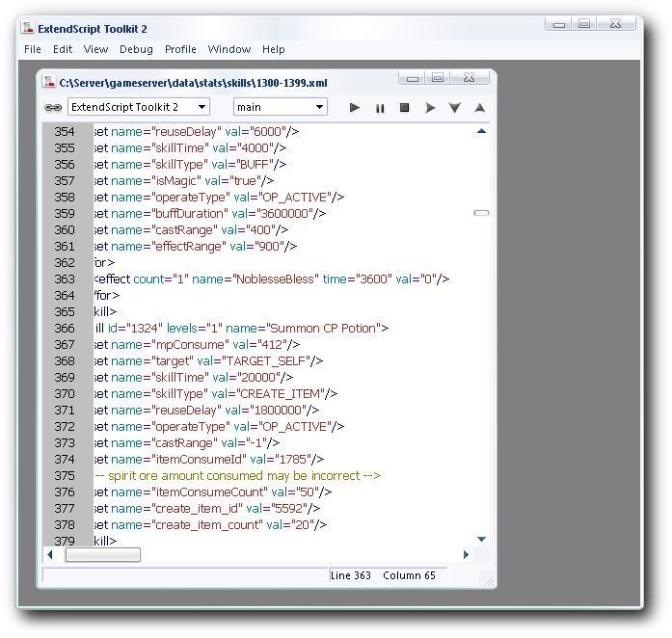
Task: Click the horizontal scrollbar right arrow
Action: coord(467,554)
